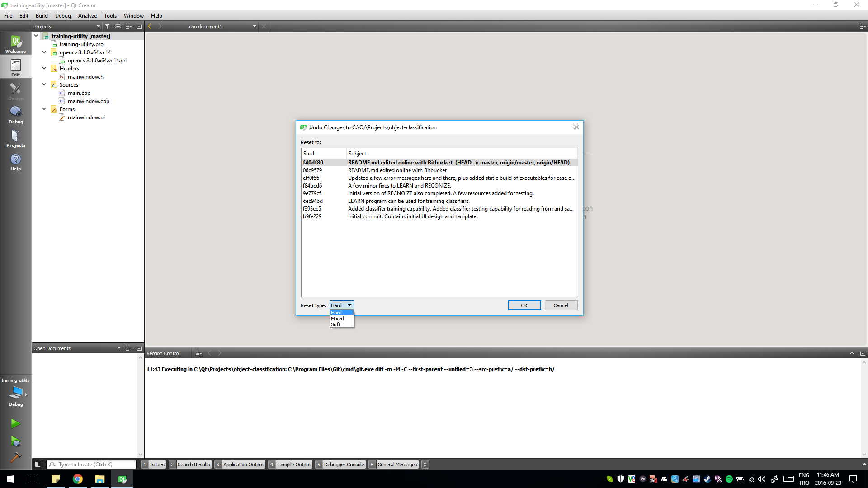Cancel the Undo Changes dialog
Screen dimensions: 868x488
(561, 305)
